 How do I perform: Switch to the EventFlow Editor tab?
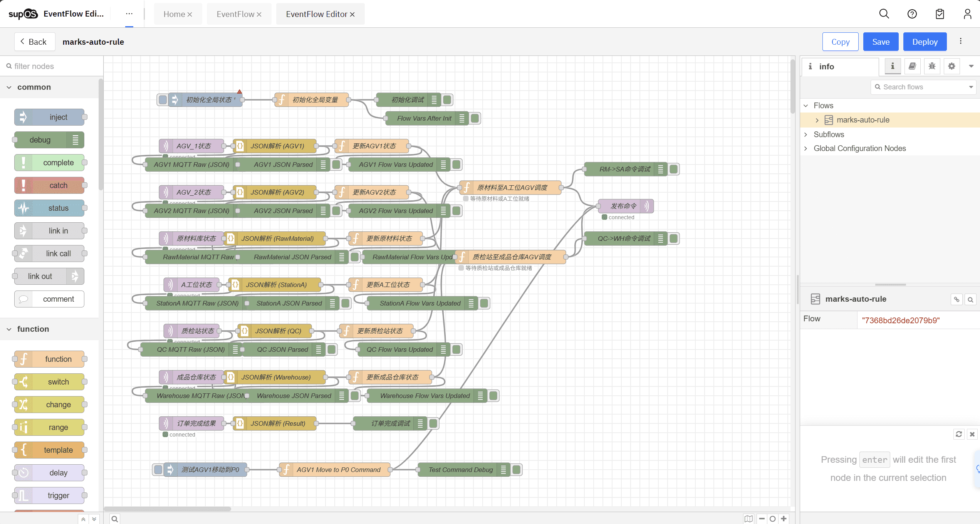317,14
